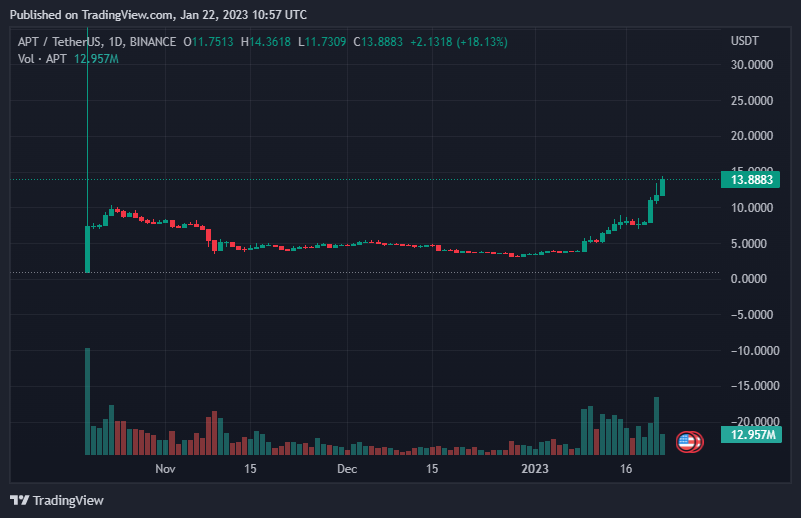
Task: Click the −5.0000 price axis label
Action: tap(751, 315)
